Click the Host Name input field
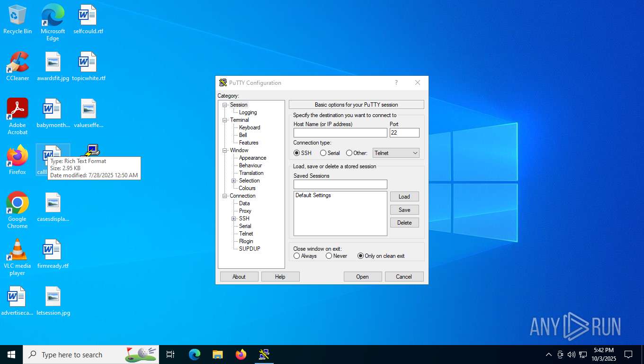This screenshot has height=364, width=644. click(340, 133)
